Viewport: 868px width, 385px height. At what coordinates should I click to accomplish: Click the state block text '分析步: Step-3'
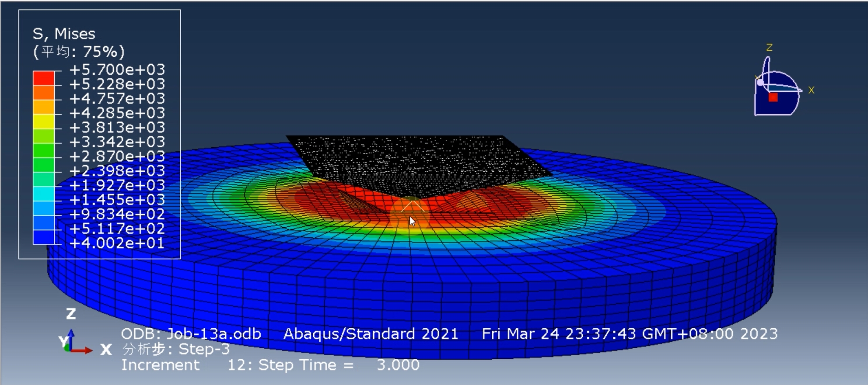click(x=176, y=349)
